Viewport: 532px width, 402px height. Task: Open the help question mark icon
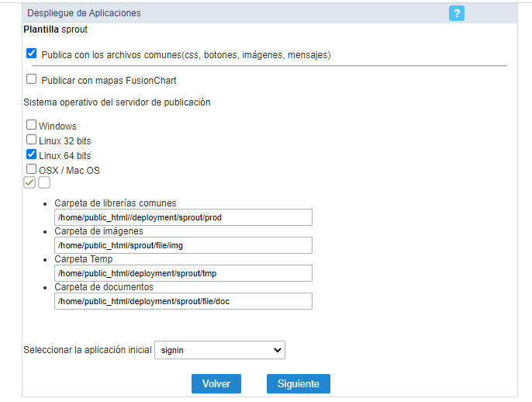[456, 13]
